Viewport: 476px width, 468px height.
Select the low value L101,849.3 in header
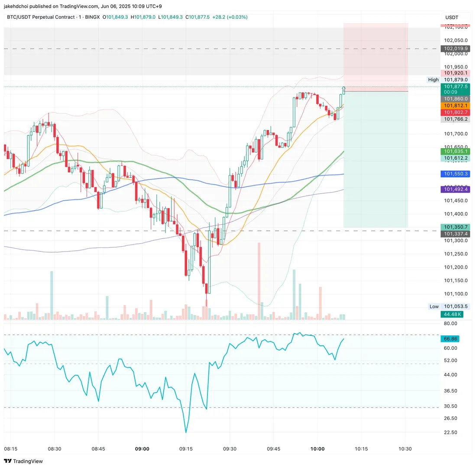pyautogui.click(x=170, y=17)
